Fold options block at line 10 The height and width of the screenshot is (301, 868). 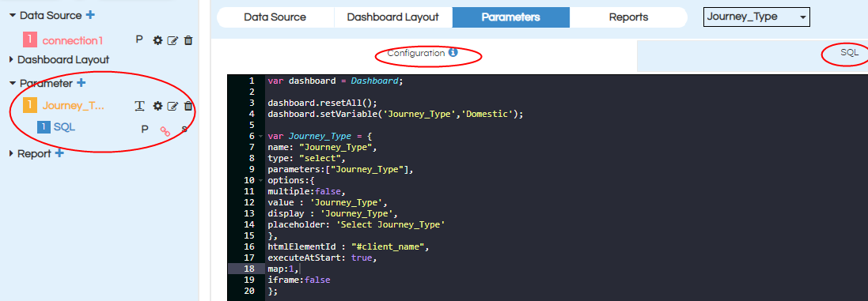(261, 181)
